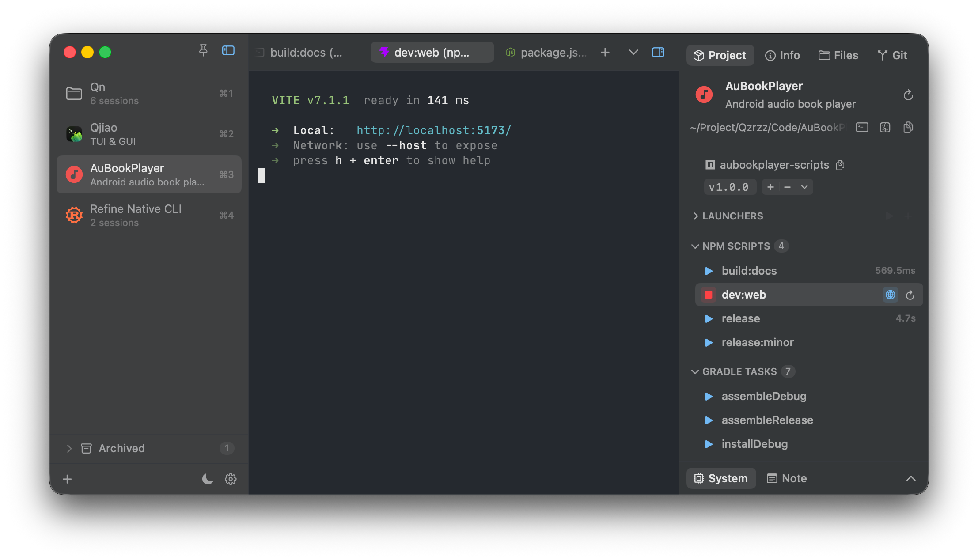Run the release:minor script
This screenshot has height=560, width=978.
point(709,342)
